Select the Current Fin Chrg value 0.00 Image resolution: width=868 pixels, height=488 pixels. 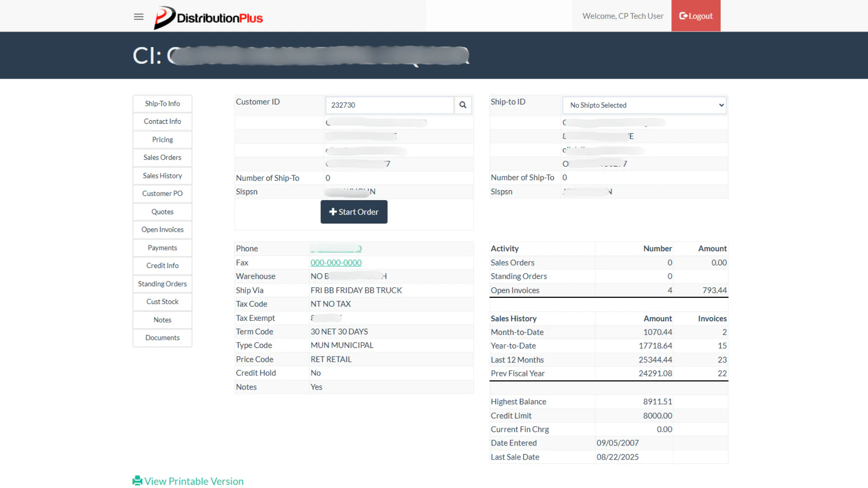pyautogui.click(x=664, y=429)
